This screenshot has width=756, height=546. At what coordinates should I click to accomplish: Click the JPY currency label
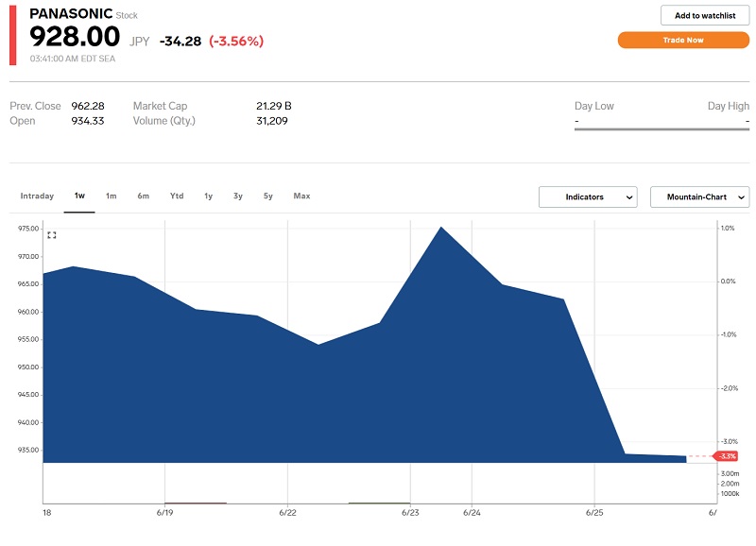point(139,42)
